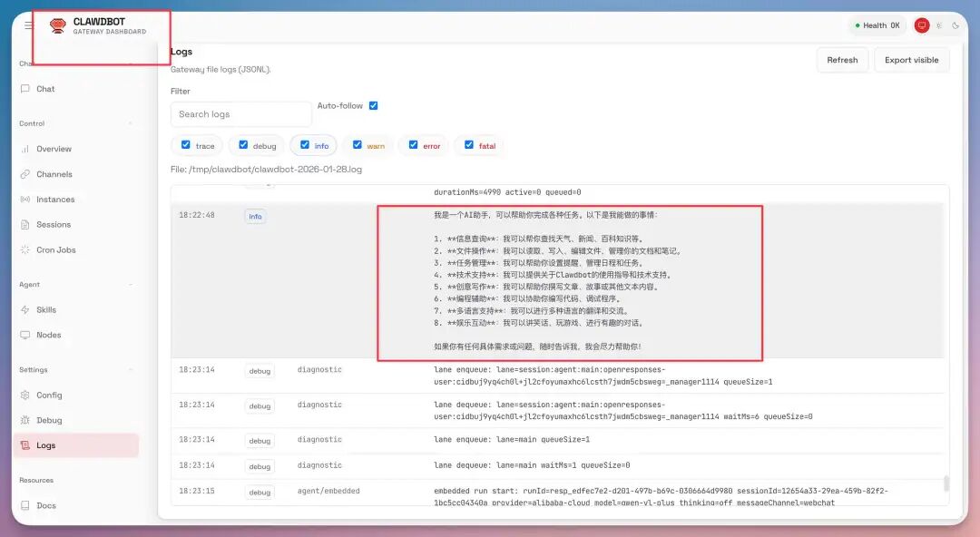Open the Debug settings icon
The width and height of the screenshot is (980, 537).
point(25,420)
